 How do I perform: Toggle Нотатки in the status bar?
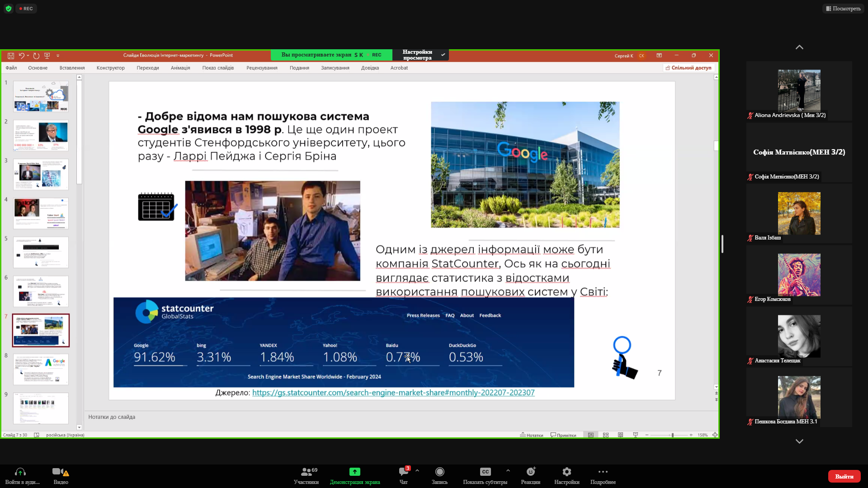click(531, 435)
